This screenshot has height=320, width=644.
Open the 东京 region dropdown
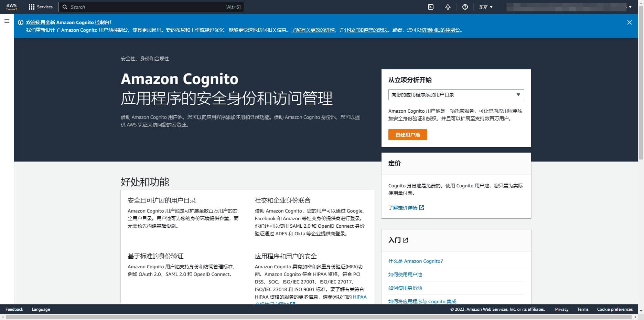[486, 7]
